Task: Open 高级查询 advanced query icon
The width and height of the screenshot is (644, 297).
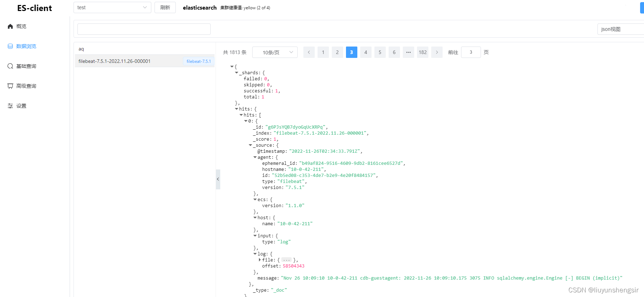Action: click(x=10, y=86)
